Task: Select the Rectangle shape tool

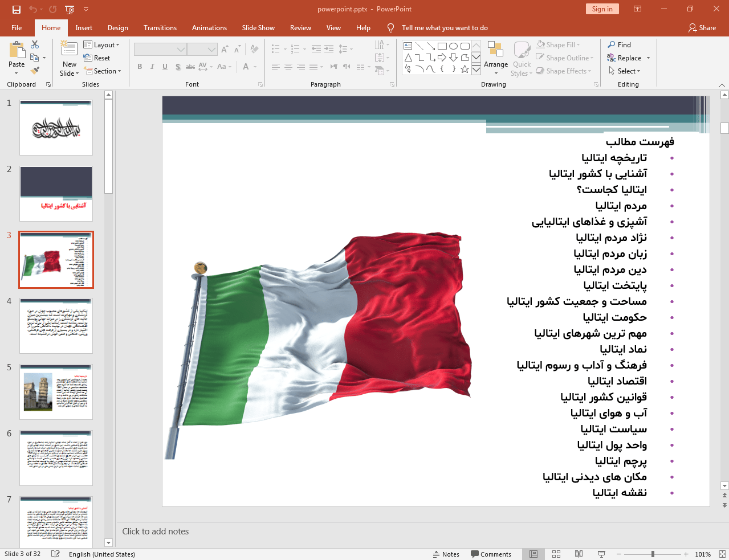Action: (442, 46)
